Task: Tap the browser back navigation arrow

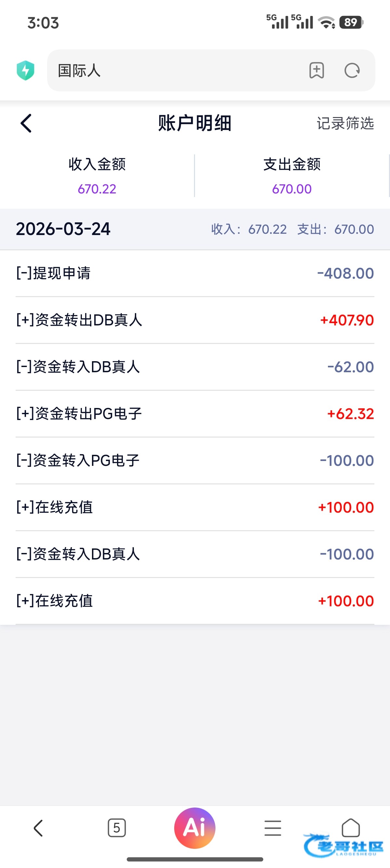Action: tap(38, 828)
